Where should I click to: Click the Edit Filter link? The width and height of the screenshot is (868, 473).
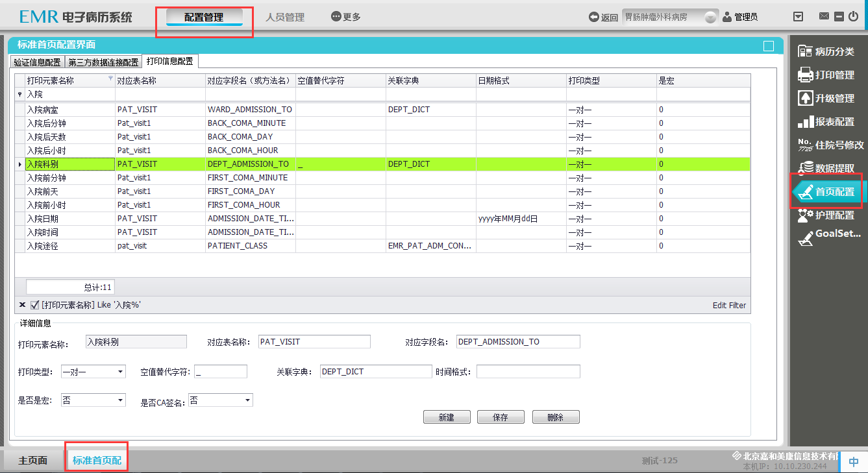(729, 305)
